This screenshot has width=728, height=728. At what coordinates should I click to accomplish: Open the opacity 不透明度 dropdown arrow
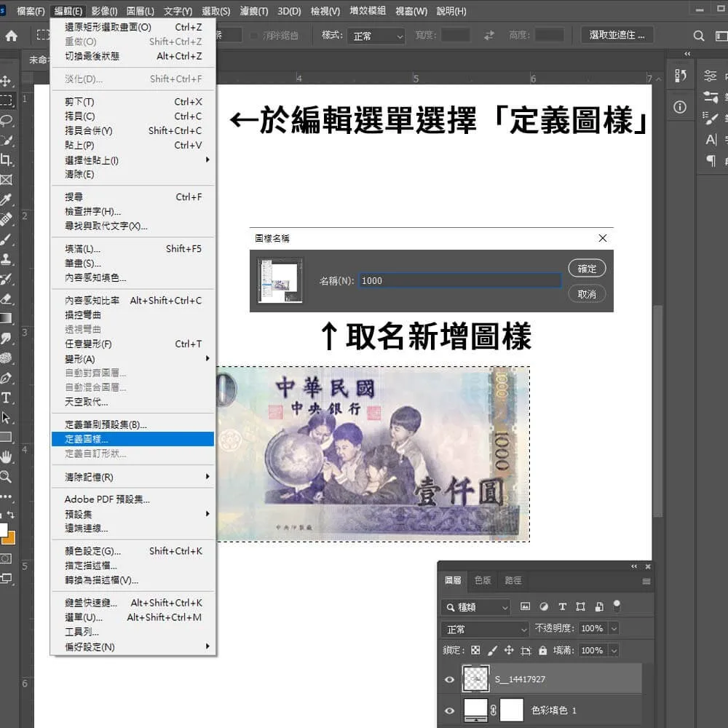(x=614, y=629)
